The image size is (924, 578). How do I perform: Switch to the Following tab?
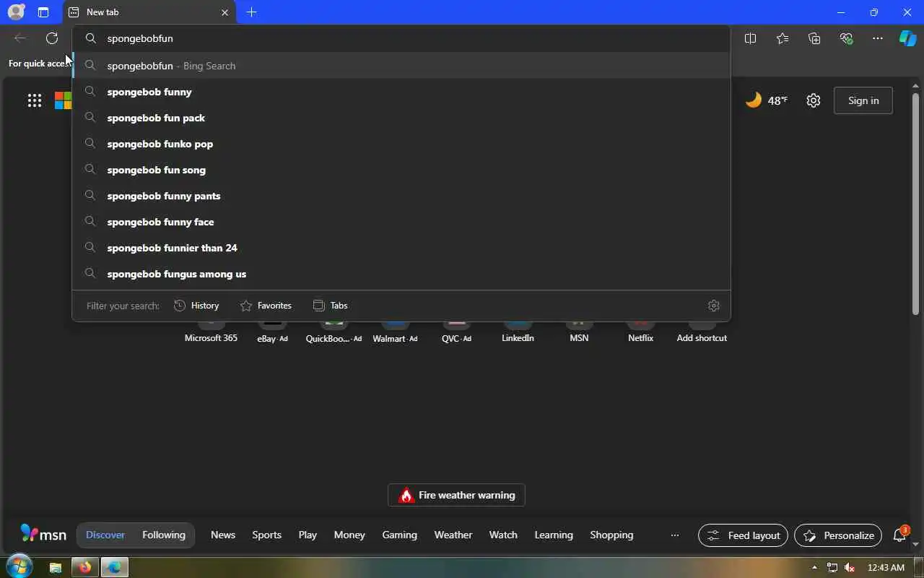point(164,535)
